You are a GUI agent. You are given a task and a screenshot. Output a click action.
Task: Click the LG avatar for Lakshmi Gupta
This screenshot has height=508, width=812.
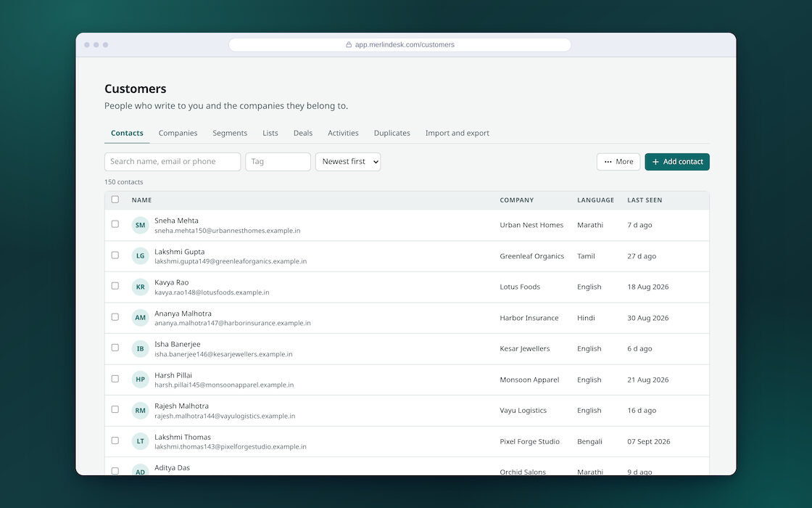(141, 256)
